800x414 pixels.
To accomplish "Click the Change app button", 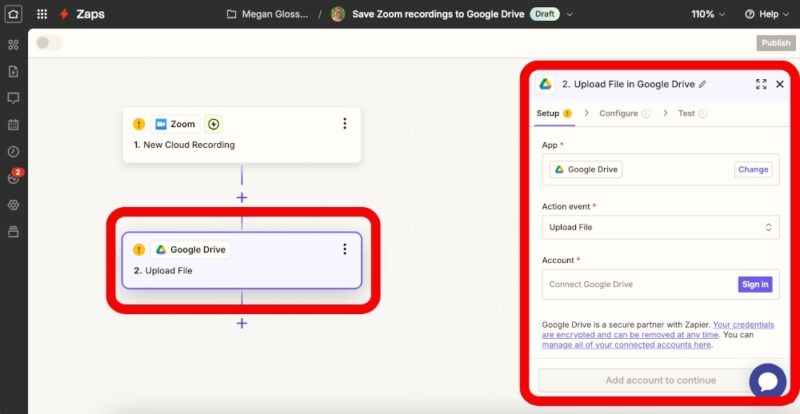I will [753, 169].
